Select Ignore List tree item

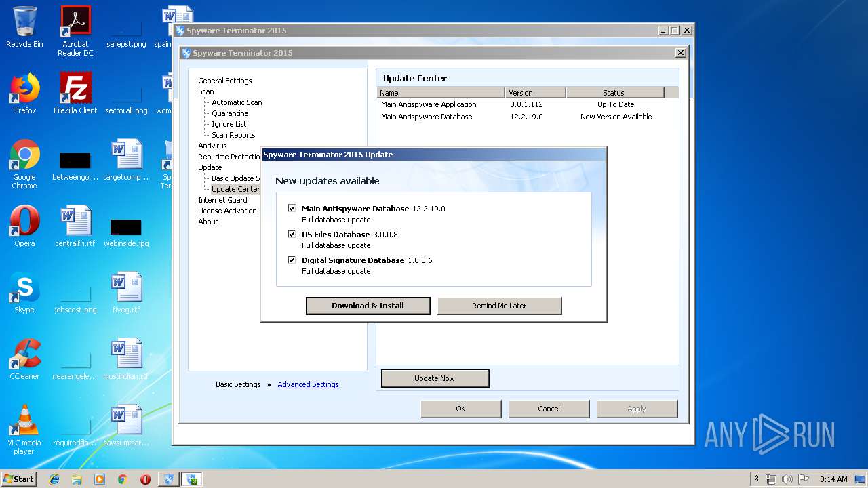(229, 124)
